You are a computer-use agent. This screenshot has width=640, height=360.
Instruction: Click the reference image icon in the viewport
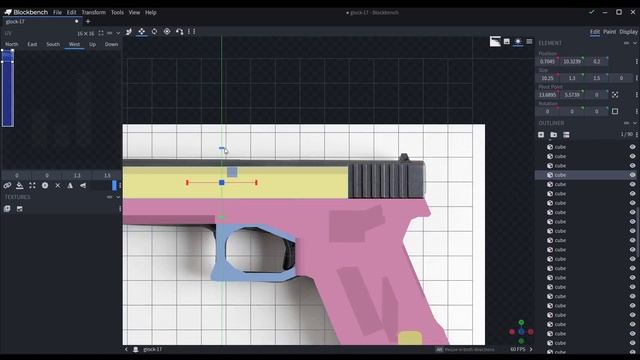(x=495, y=42)
